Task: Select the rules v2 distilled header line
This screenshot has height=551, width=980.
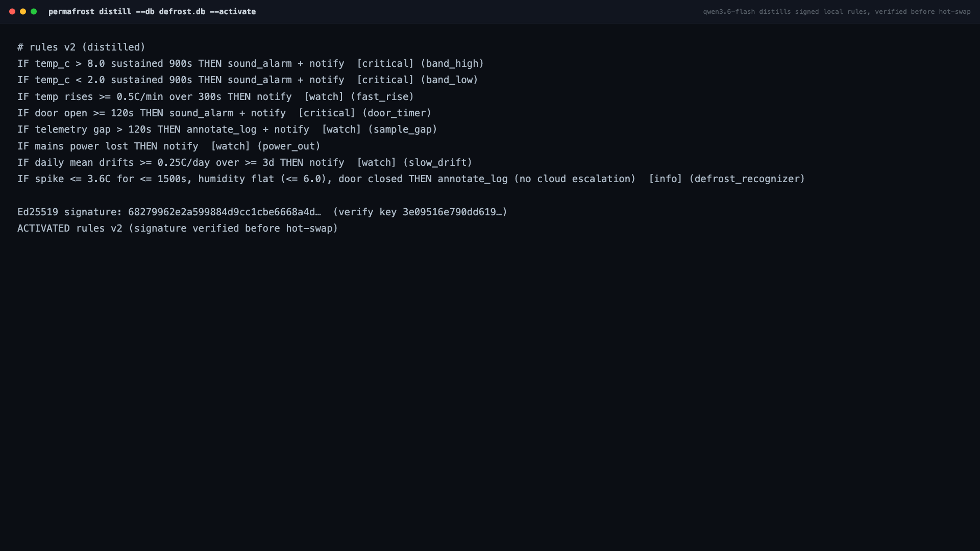Action: [81, 47]
